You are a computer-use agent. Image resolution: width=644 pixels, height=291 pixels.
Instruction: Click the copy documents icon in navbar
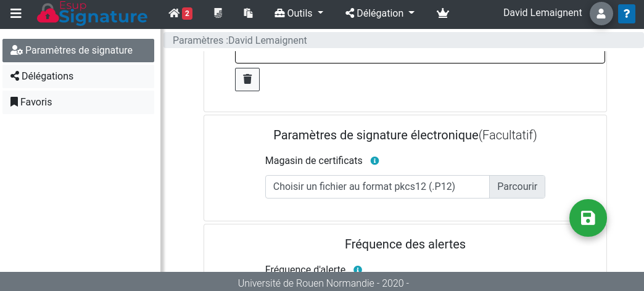[x=249, y=13]
